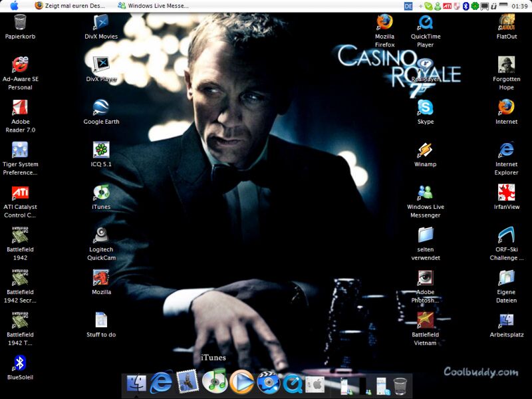
Task: Launch QuickTime from the dock
Action: (x=293, y=384)
